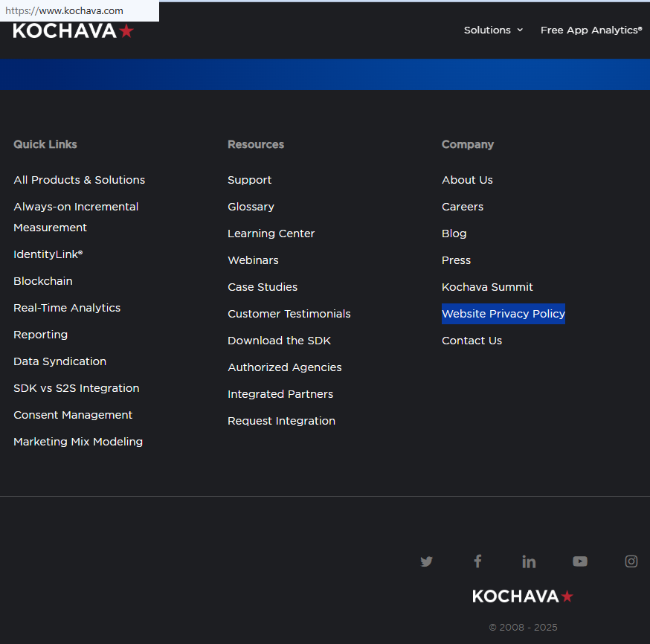Click the kochava.com URL tooltip
Viewport: 650px width, 644px height.
[x=65, y=11]
